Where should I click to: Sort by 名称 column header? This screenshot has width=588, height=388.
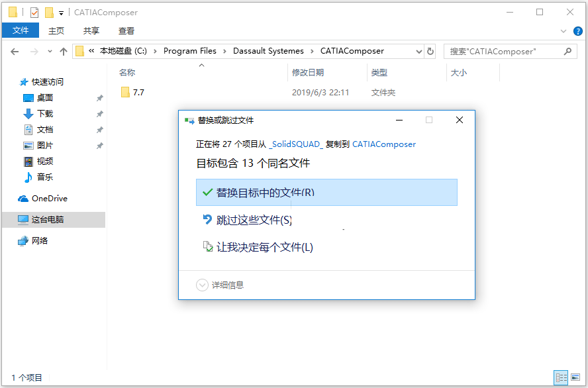[127, 73]
